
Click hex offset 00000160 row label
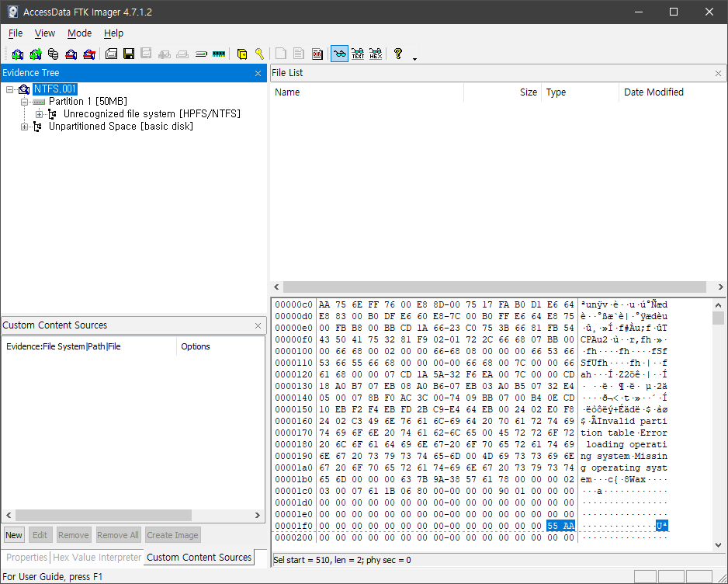(294, 421)
